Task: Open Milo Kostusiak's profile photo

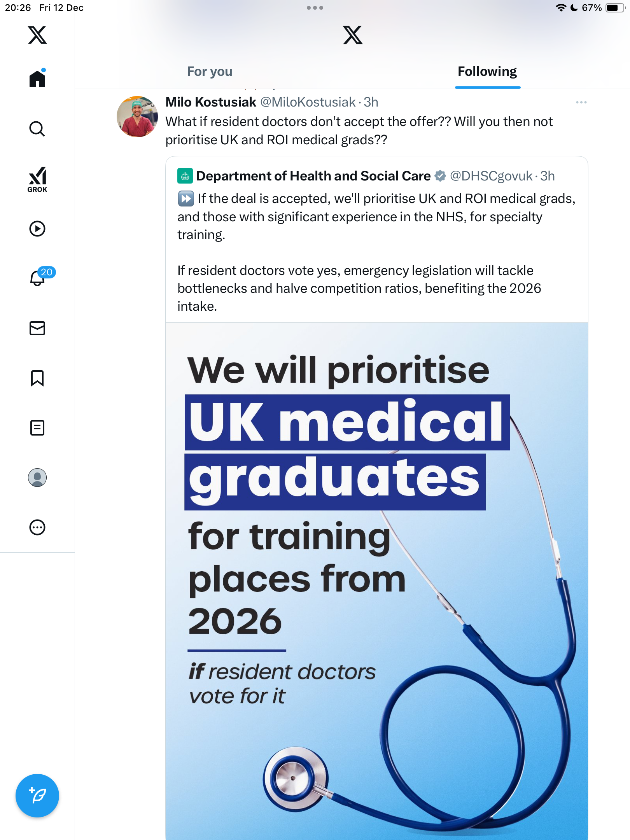Action: [137, 117]
